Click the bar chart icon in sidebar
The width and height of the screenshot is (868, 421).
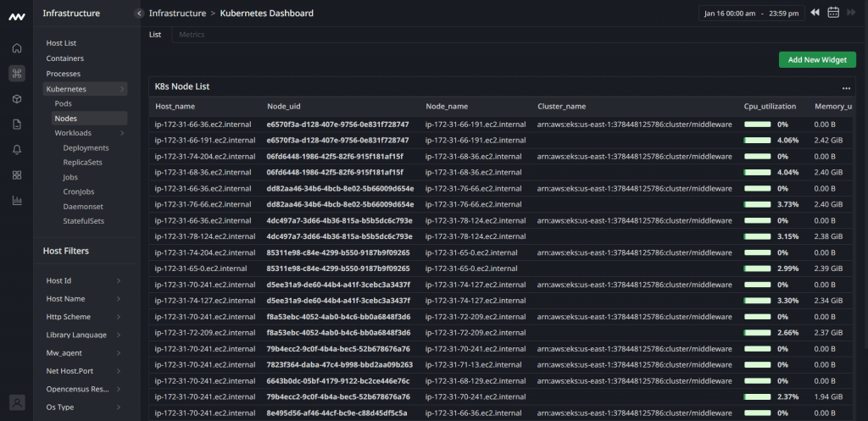click(x=17, y=201)
